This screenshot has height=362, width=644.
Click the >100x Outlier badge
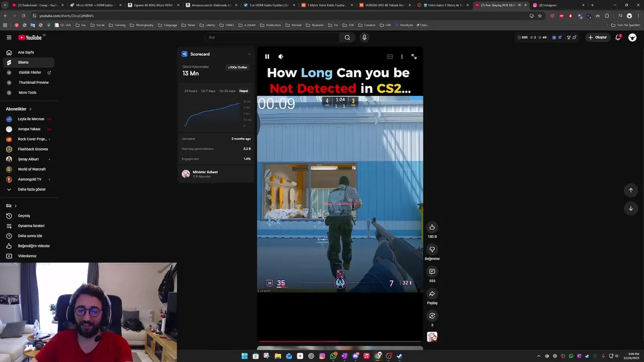237,67
